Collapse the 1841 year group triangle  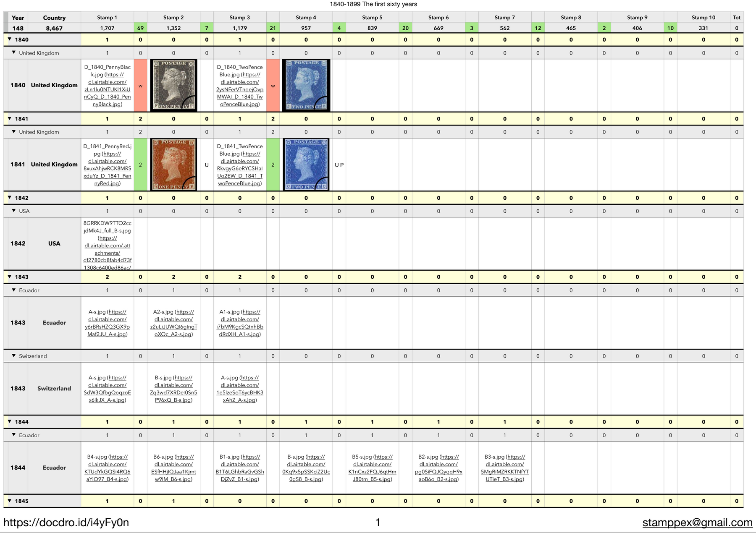(x=10, y=118)
